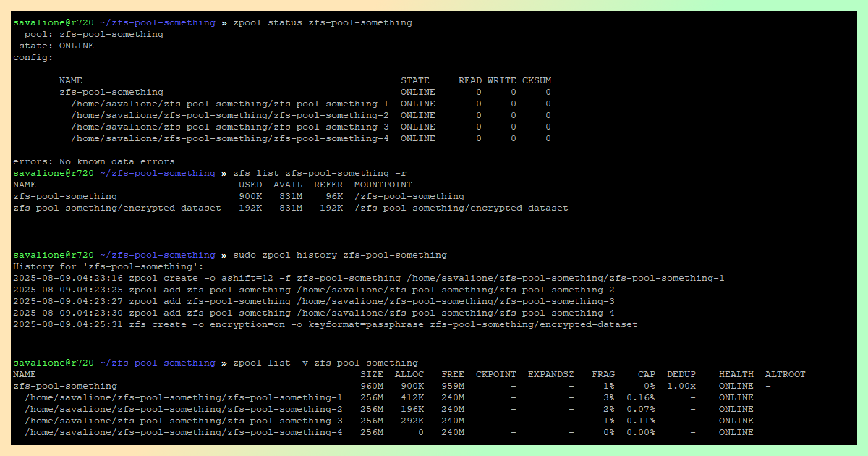Click the 0.11% CAP value
The width and height of the screenshot is (868, 456).
point(641,421)
